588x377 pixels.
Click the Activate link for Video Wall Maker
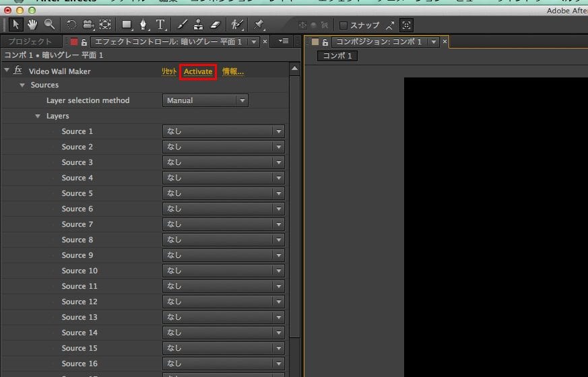click(x=198, y=71)
